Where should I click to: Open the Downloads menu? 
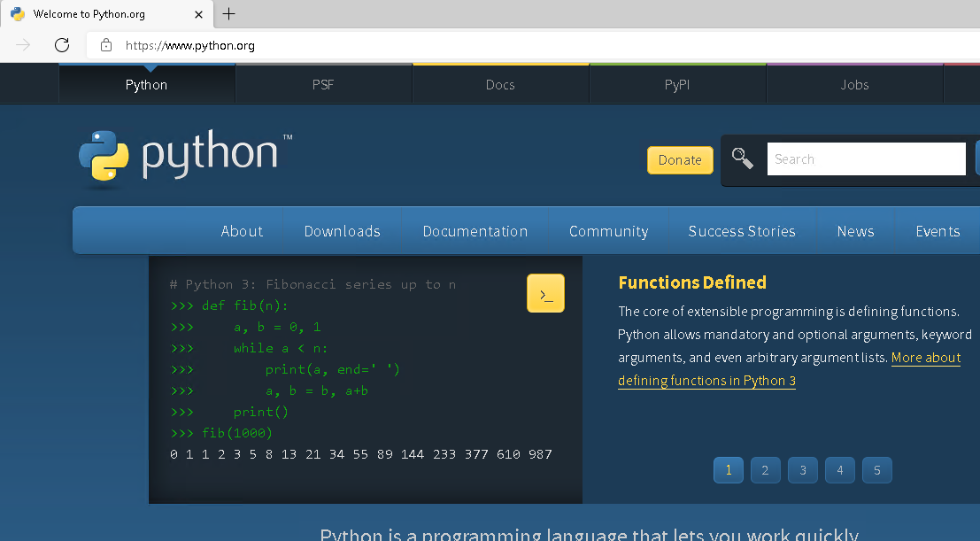click(x=342, y=231)
